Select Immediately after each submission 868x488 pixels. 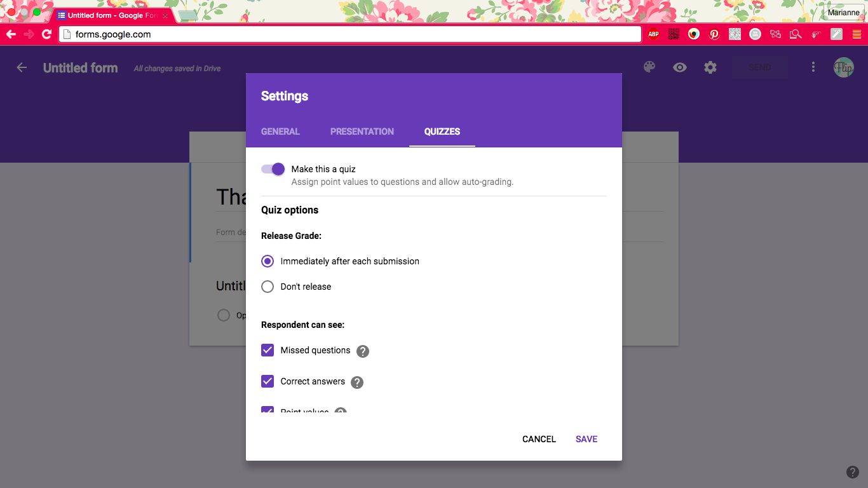(268, 261)
